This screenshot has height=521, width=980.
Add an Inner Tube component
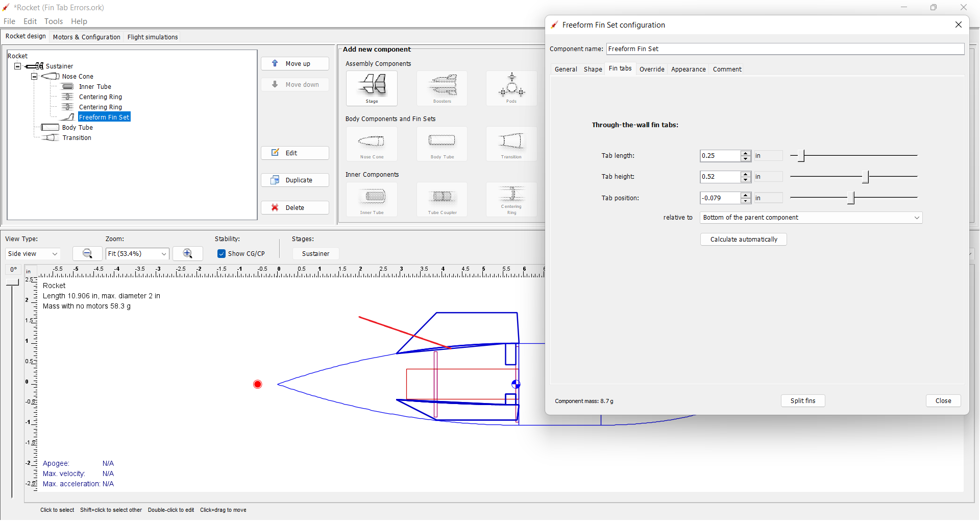pos(372,199)
